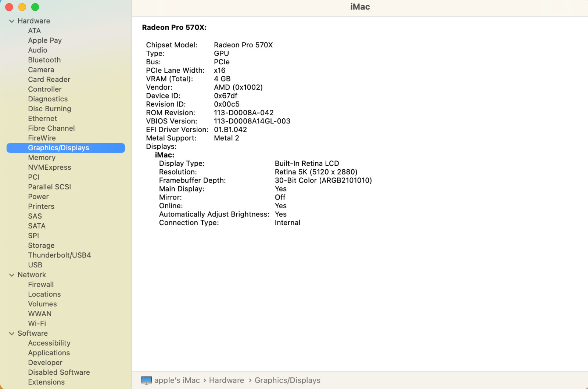The width and height of the screenshot is (588, 389).
Task: Select Camera in the sidebar
Action: [41, 70]
